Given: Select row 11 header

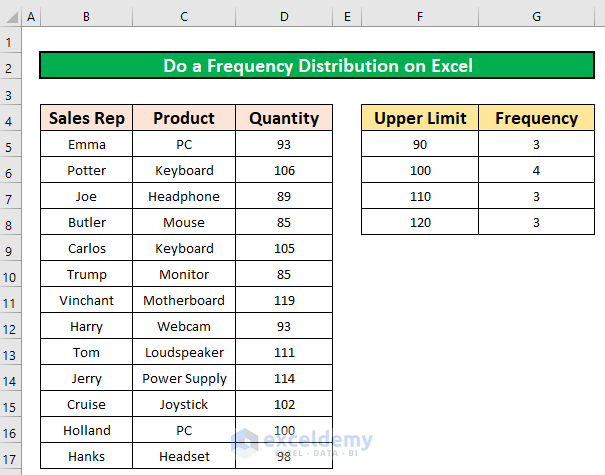Looking at the screenshot, I should (x=10, y=300).
